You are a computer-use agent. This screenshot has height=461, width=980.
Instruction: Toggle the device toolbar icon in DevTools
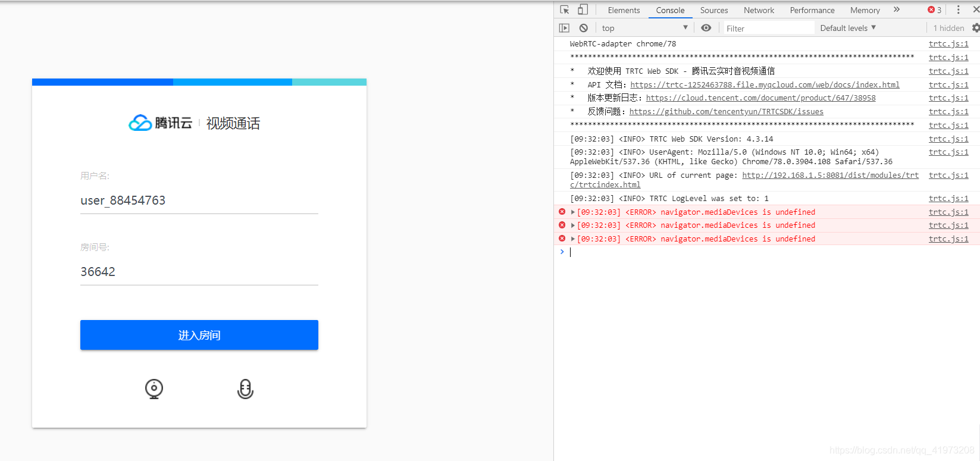click(583, 10)
